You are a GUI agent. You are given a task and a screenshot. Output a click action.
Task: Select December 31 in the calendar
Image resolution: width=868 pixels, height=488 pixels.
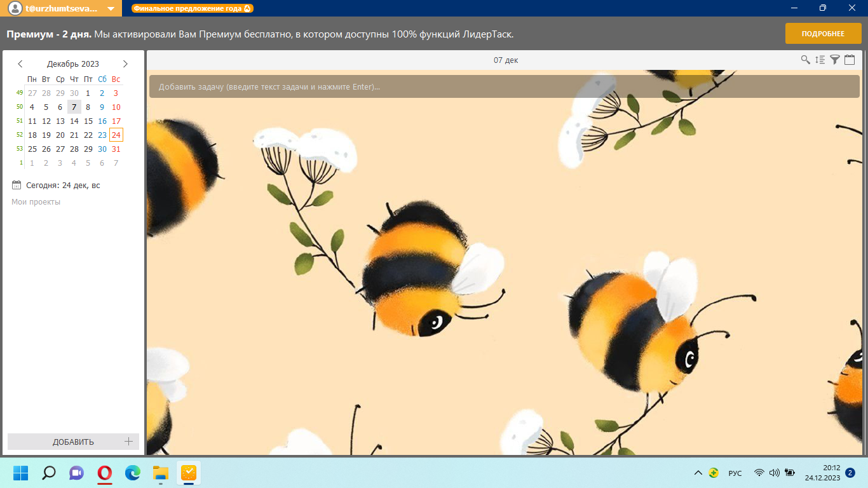(116, 149)
